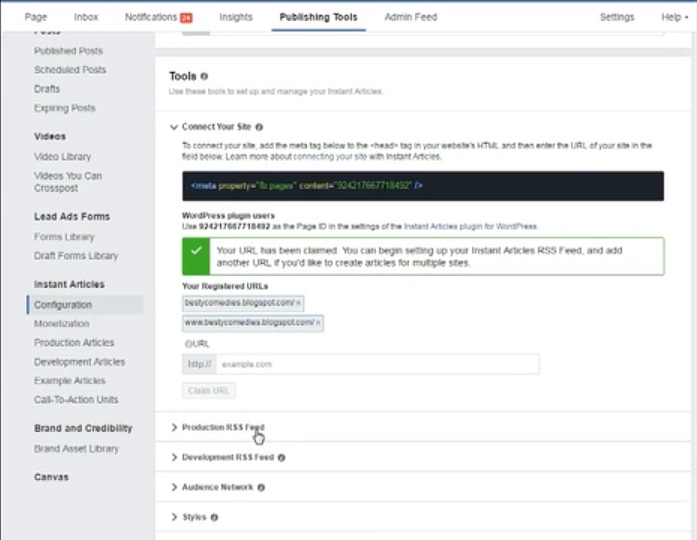Screen dimensions: 697x540
Task: Open the Instant Articles plugin for WordPress link
Action: coord(470,227)
